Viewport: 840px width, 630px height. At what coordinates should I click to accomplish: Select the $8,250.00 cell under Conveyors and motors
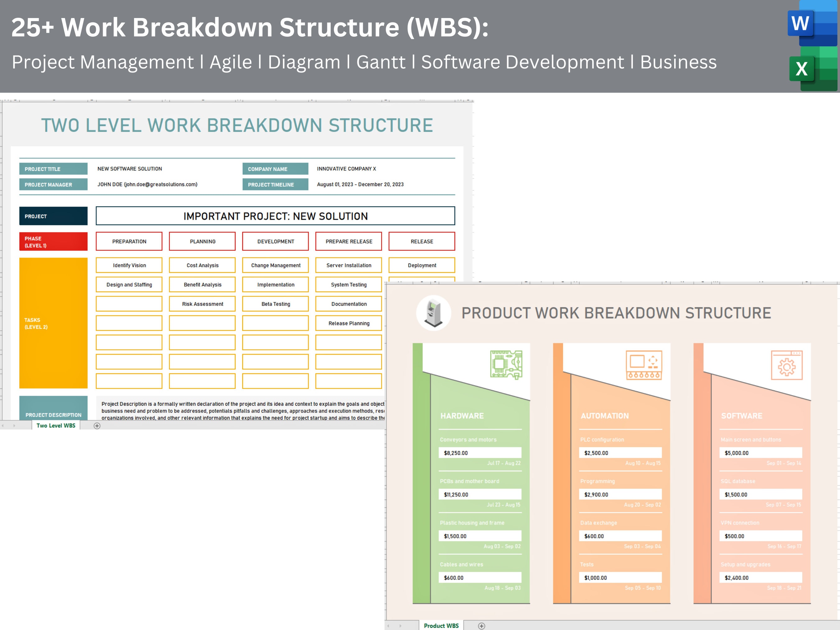(x=480, y=452)
